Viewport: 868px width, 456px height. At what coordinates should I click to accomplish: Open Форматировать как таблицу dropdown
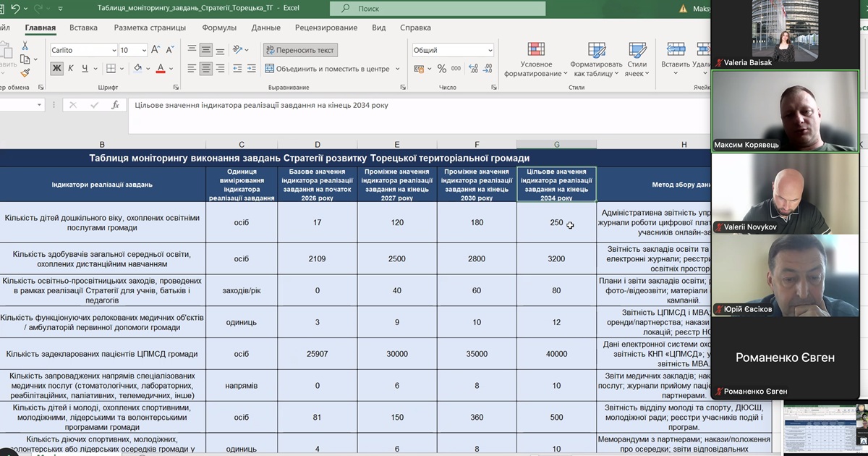click(597, 59)
